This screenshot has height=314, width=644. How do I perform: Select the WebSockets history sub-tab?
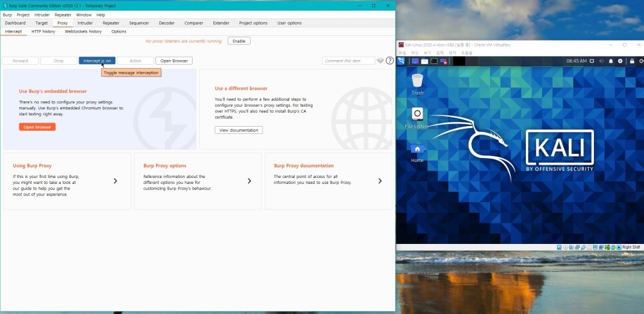83,31
